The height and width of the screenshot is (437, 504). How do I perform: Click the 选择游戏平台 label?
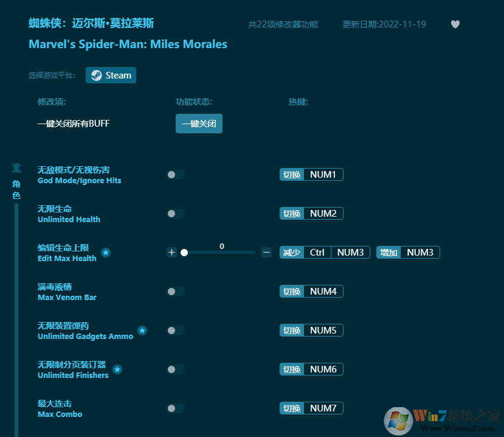coord(52,75)
